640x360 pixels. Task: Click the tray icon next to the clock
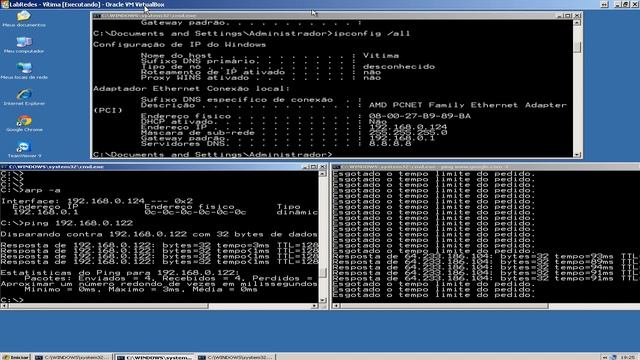click(x=612, y=357)
